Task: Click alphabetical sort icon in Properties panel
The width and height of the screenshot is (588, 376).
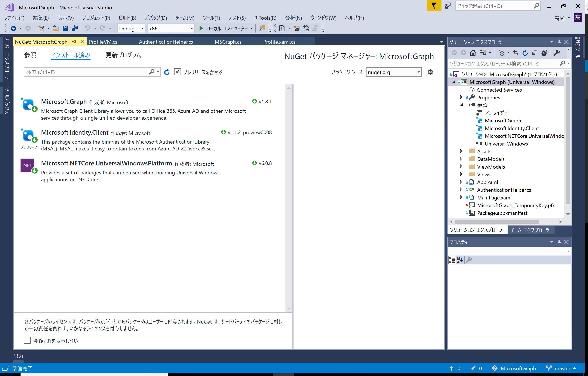Action: (x=460, y=260)
